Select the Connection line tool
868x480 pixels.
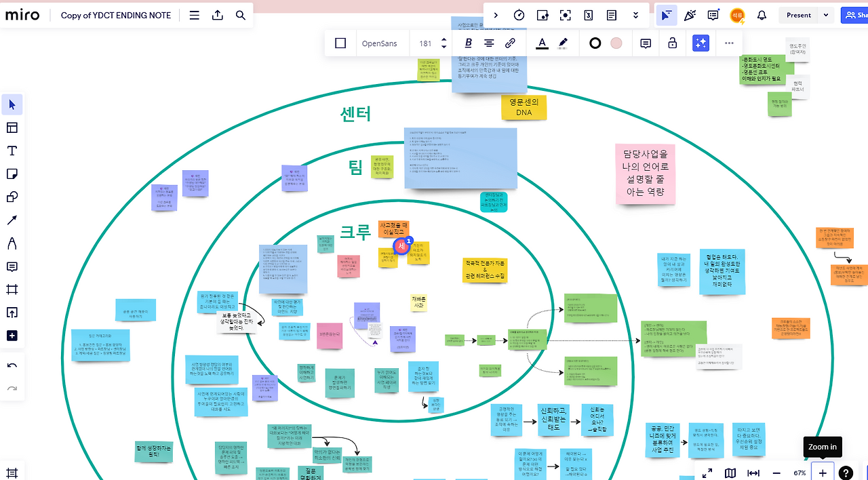pyautogui.click(x=12, y=220)
